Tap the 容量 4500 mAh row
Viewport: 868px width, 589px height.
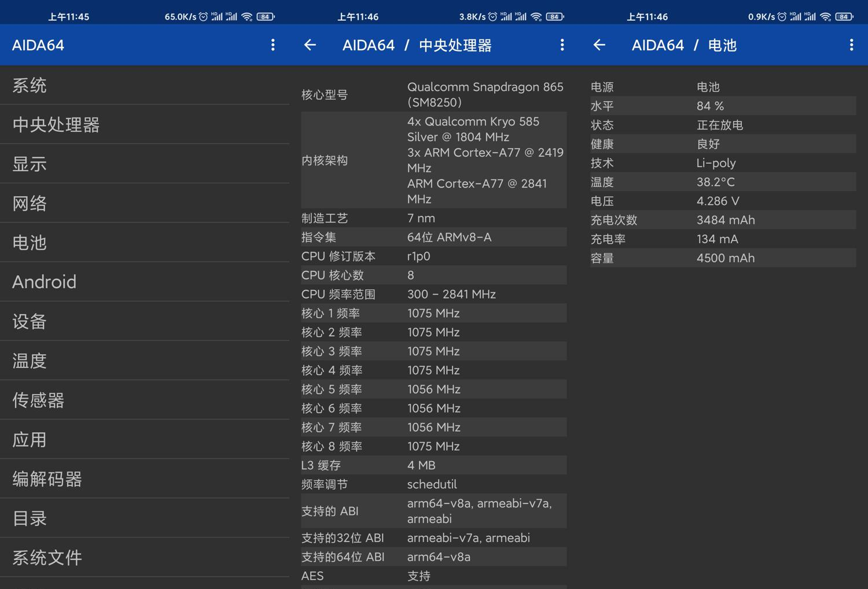coord(723,258)
